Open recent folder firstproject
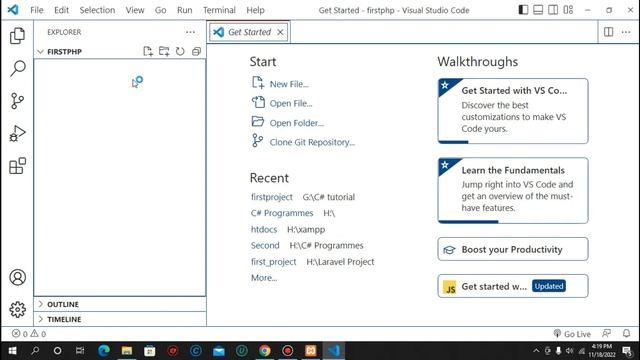 (271, 197)
